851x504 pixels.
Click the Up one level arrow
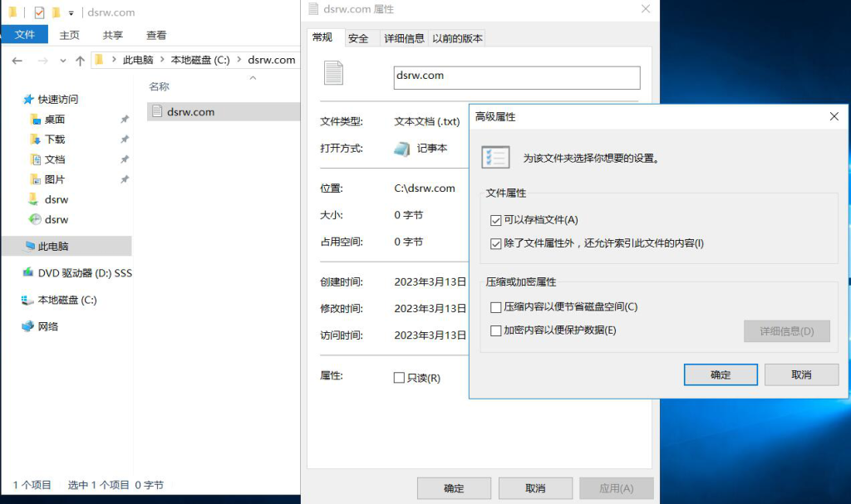click(81, 61)
